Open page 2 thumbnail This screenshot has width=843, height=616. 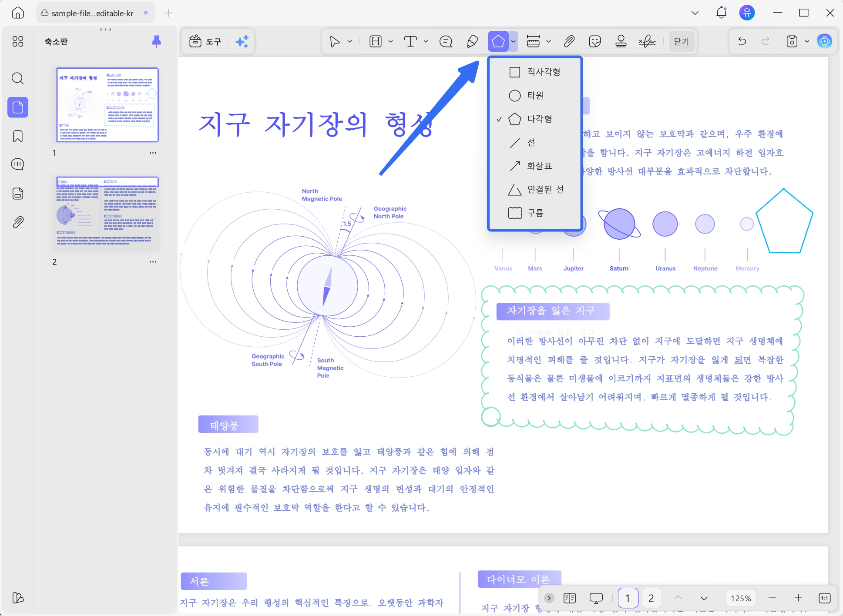point(107,214)
